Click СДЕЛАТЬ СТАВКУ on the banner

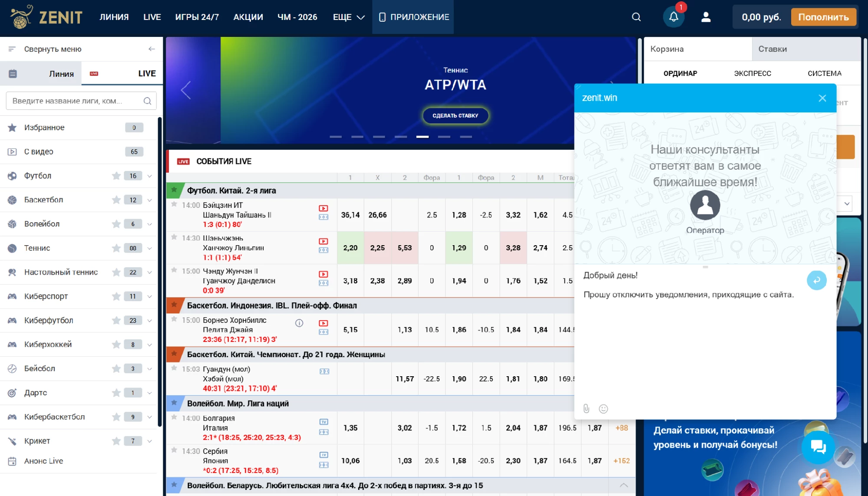coord(455,115)
